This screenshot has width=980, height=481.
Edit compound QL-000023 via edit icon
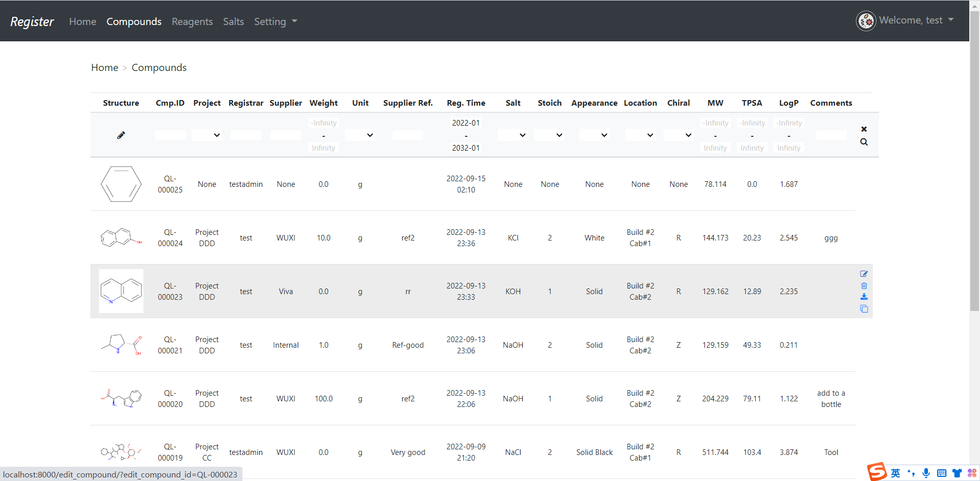864,274
